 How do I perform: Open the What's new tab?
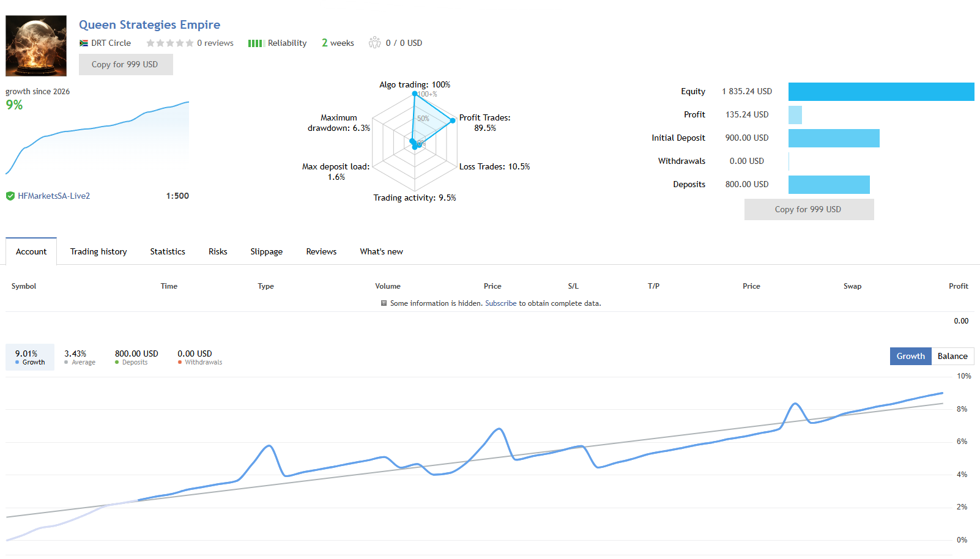[381, 251]
